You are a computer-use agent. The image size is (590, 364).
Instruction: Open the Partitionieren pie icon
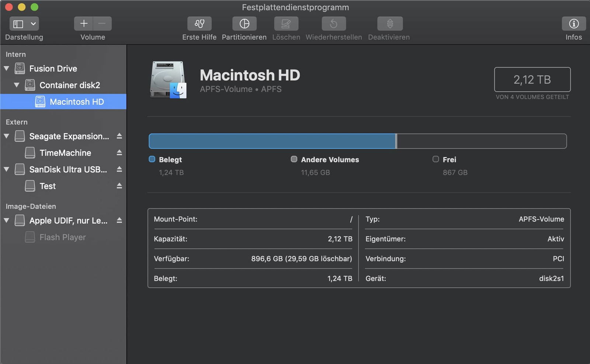(x=244, y=24)
